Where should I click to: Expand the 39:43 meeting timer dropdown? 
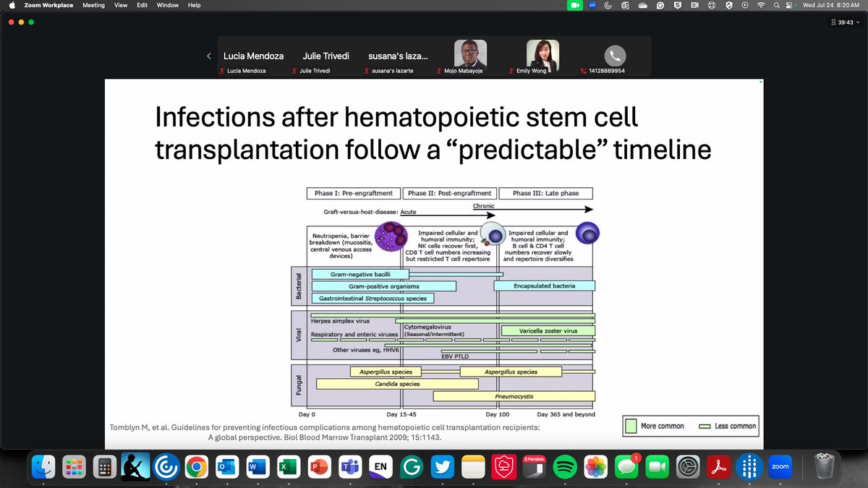tap(845, 22)
